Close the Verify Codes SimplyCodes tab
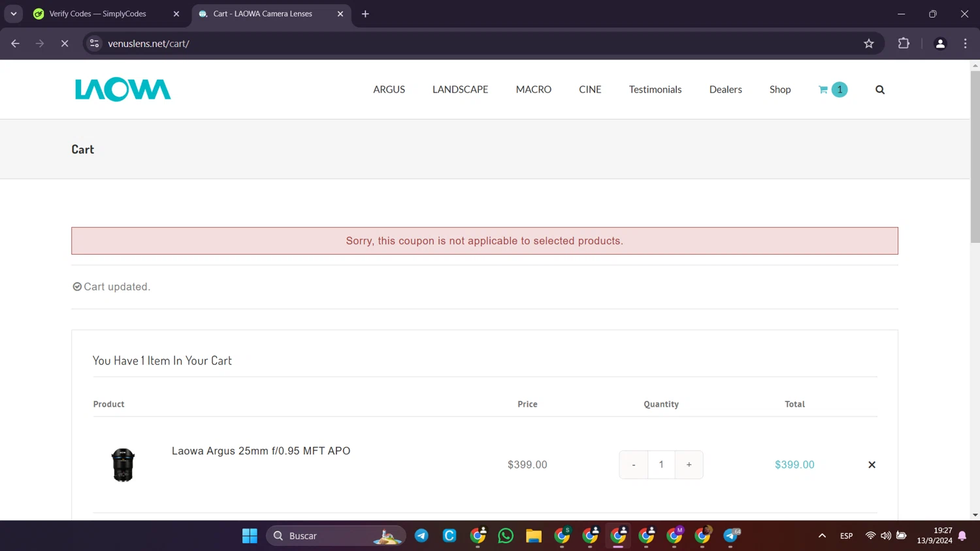The width and height of the screenshot is (980, 551). 176,14
